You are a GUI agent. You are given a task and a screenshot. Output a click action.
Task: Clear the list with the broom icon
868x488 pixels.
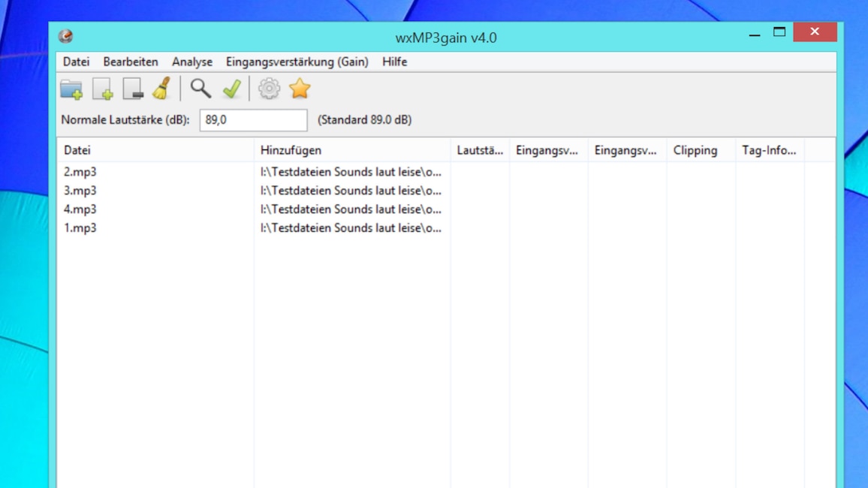(x=161, y=89)
